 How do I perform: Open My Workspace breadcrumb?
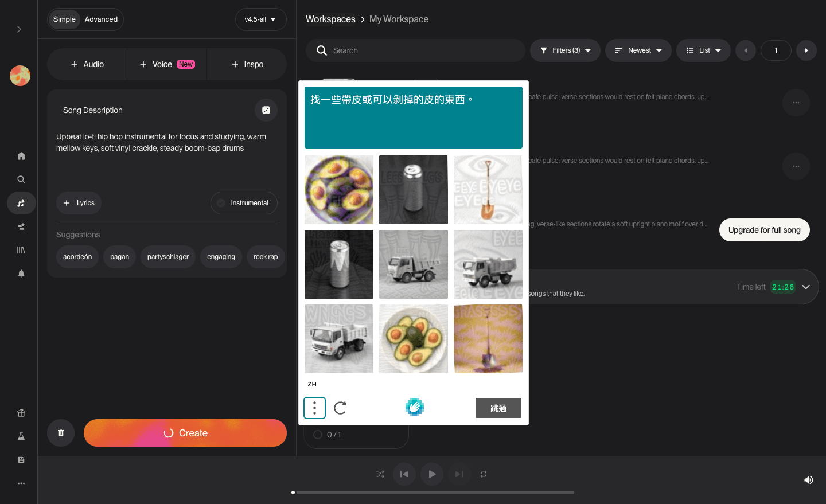(x=399, y=19)
